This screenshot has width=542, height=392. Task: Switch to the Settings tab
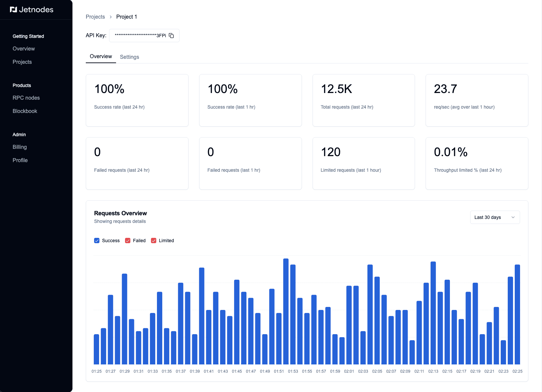129,57
